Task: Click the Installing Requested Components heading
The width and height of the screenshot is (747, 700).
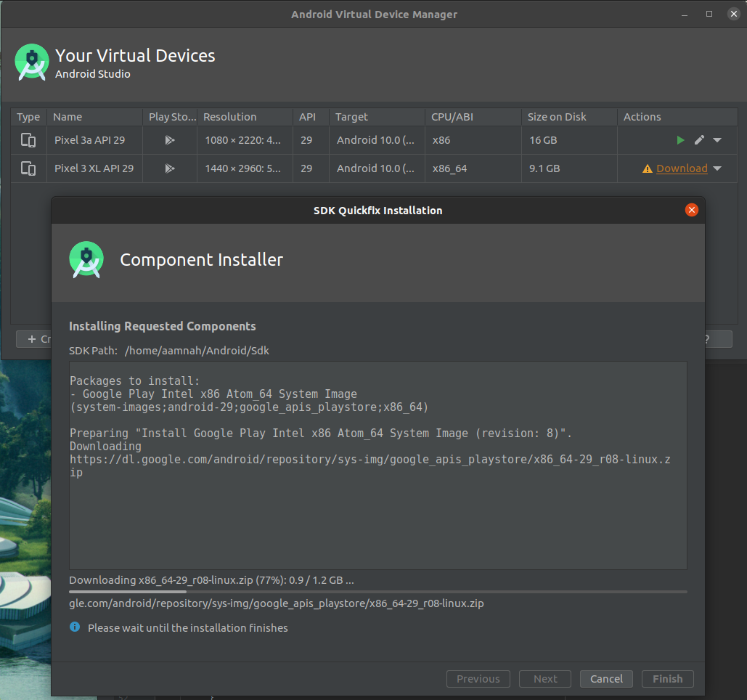Action: pos(163,326)
